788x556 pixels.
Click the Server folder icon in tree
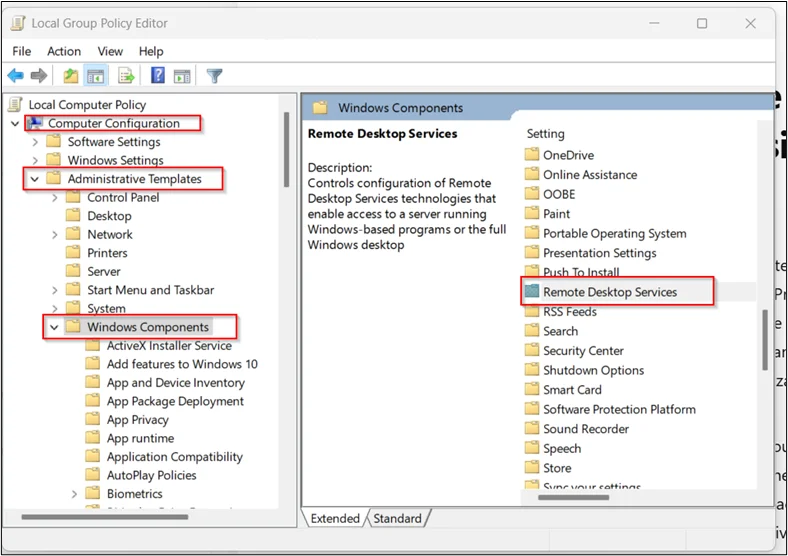(73, 270)
